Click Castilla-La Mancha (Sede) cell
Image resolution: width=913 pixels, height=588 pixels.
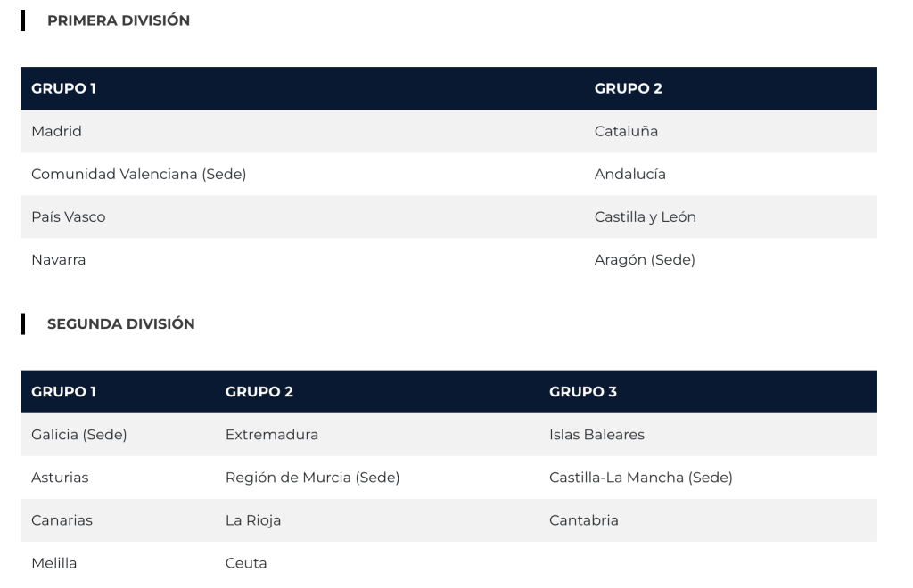640,478
